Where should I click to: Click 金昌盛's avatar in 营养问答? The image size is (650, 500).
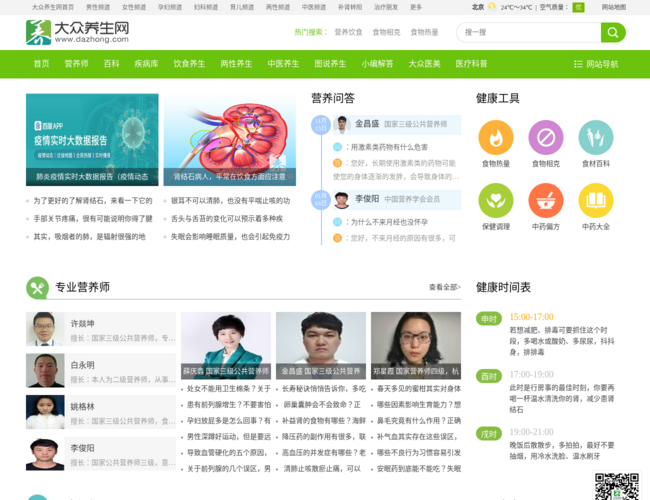pyautogui.click(x=342, y=124)
